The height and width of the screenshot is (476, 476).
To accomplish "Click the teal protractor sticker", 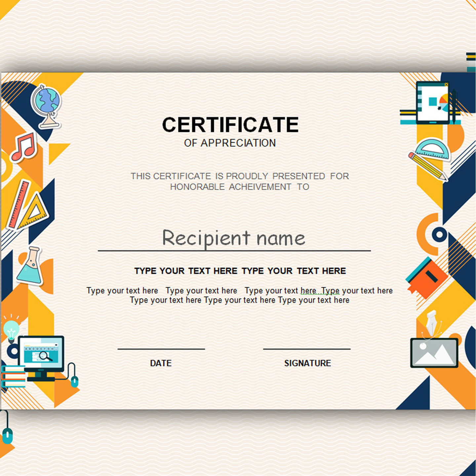I will point(433,149).
